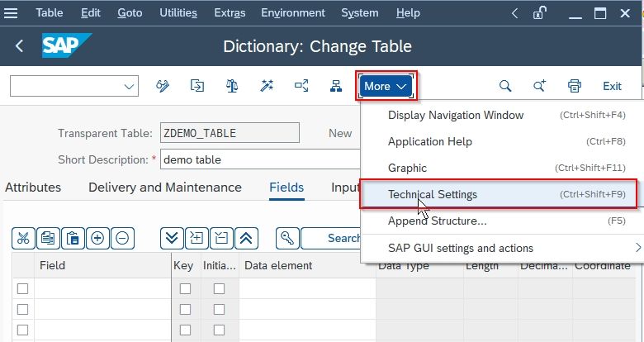Click the Activate (magic wand) toolbar icon
This screenshot has width=644, height=342.
(x=267, y=86)
